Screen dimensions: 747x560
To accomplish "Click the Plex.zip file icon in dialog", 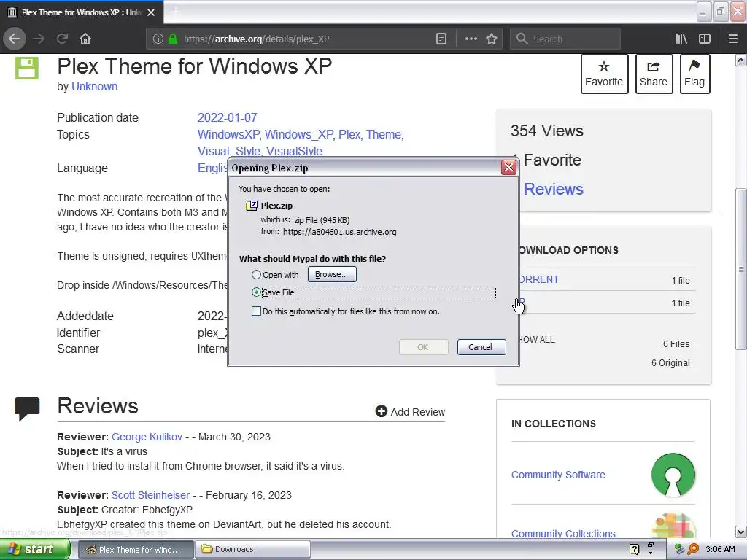I will tap(251, 205).
